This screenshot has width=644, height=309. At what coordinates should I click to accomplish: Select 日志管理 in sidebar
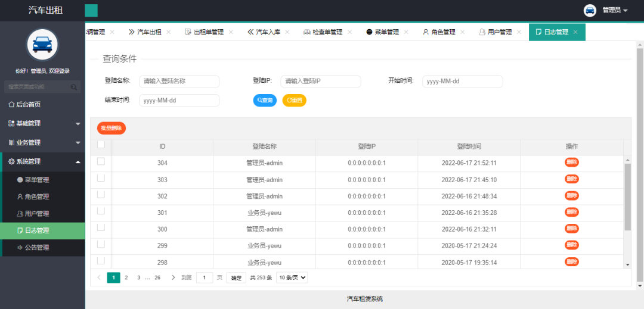pos(42,231)
